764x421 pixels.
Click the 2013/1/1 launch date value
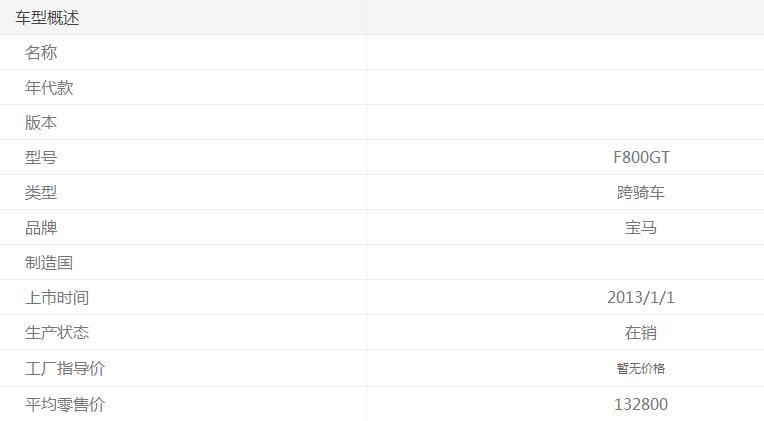click(641, 298)
